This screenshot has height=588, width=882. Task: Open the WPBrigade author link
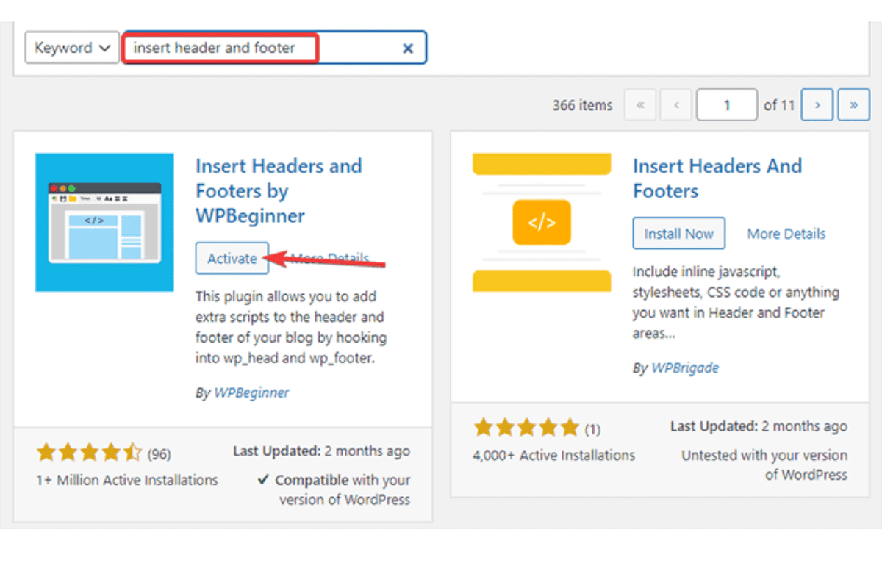[685, 367]
